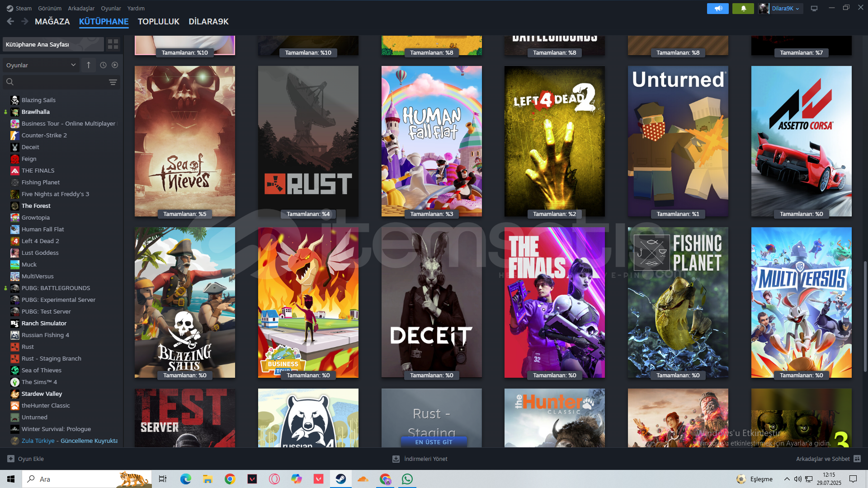
Task: Open the announcements megaphone button
Action: pos(717,9)
